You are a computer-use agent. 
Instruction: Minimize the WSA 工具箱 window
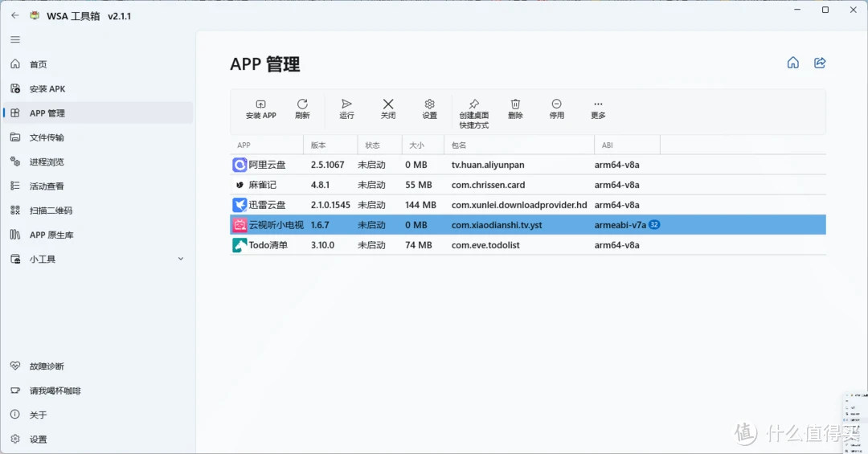[797, 10]
